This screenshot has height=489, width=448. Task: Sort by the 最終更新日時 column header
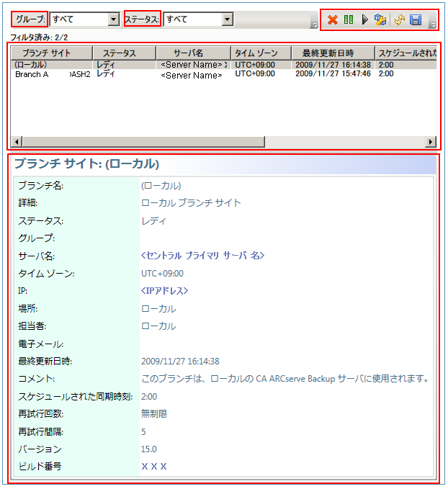(333, 53)
